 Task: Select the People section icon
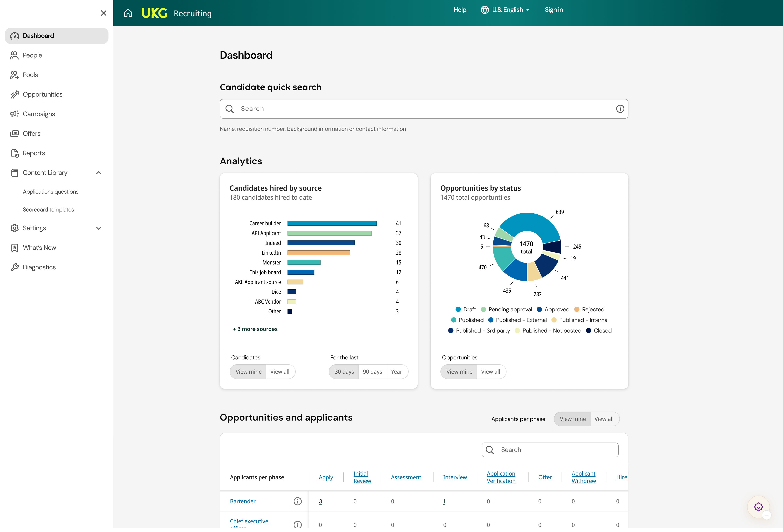coord(14,55)
